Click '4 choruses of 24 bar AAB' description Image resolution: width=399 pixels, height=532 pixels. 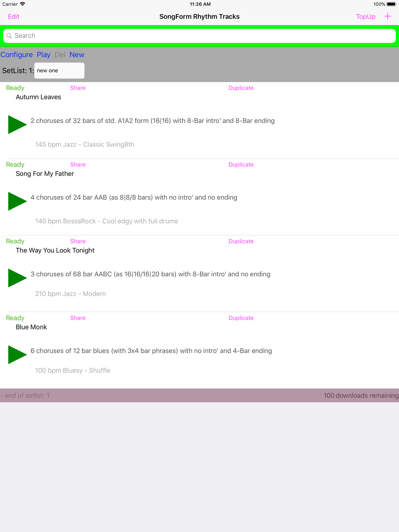click(x=134, y=197)
